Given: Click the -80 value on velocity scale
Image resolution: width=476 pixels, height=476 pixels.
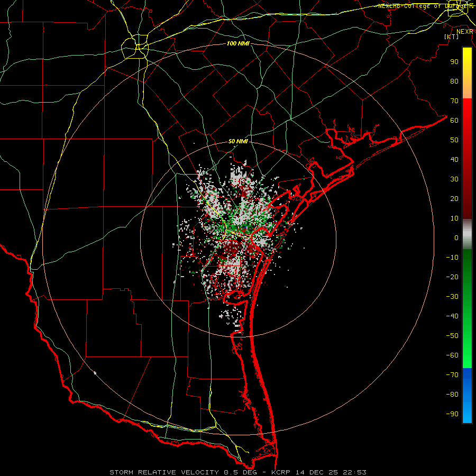Looking at the screenshot, I should pos(452,395).
